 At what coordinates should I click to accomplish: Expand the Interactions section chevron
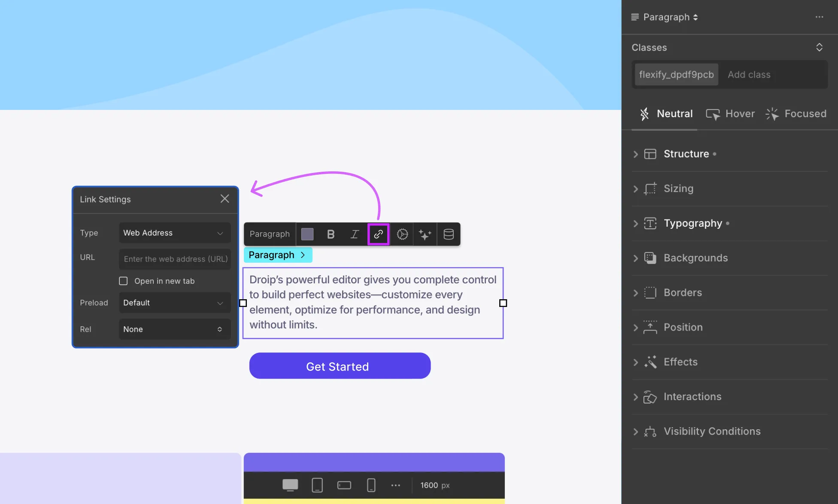(x=636, y=397)
